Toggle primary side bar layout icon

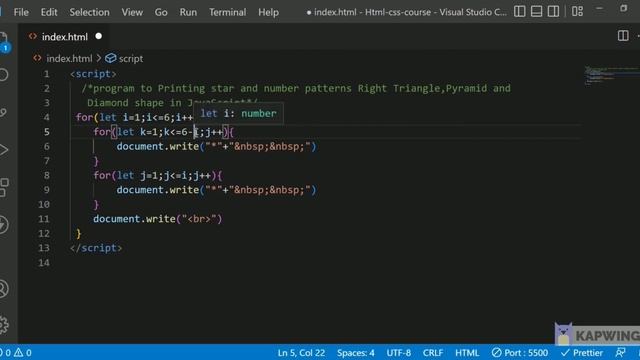click(520, 11)
